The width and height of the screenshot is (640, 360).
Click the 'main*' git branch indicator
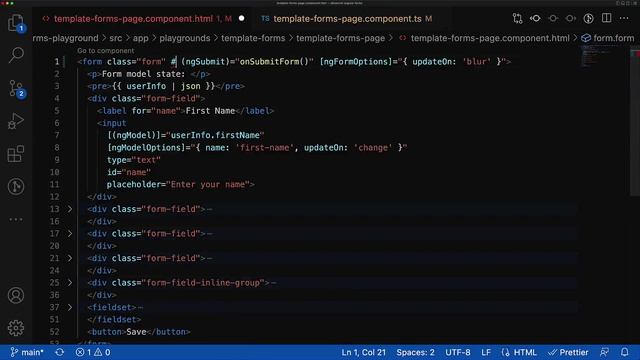point(27,352)
